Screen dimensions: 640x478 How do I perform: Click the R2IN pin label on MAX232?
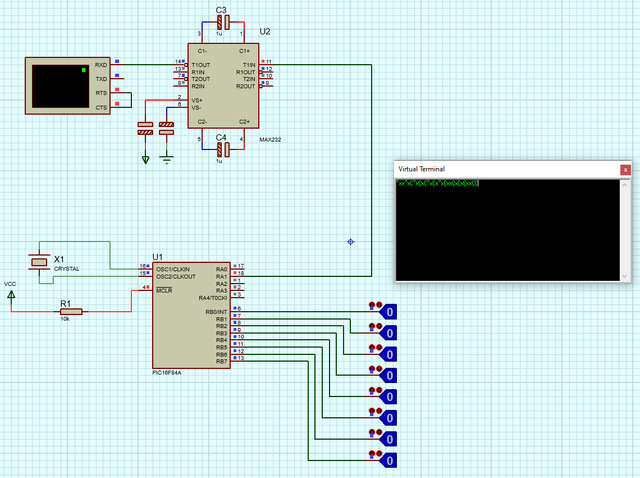(198, 86)
